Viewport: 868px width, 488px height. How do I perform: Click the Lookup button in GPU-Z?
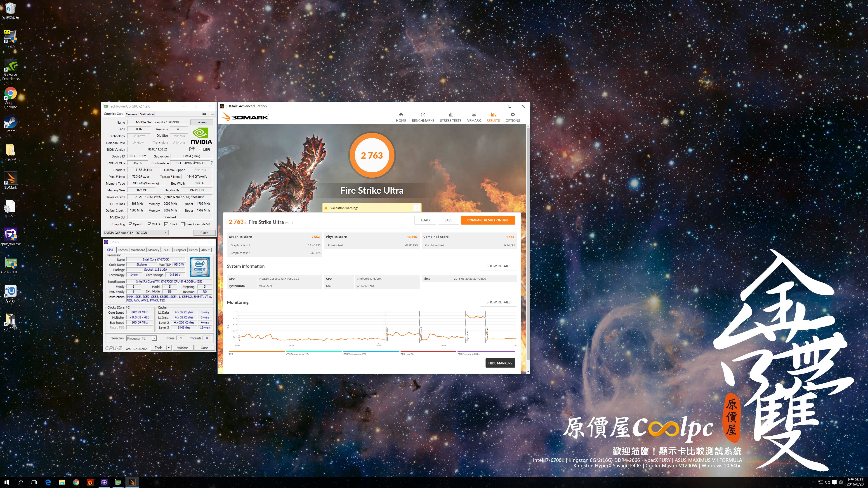click(201, 122)
